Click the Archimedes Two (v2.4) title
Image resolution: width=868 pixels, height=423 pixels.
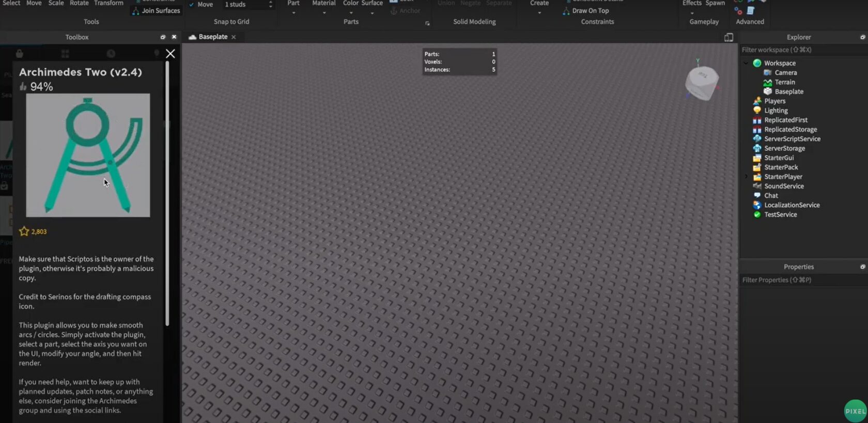tap(81, 72)
